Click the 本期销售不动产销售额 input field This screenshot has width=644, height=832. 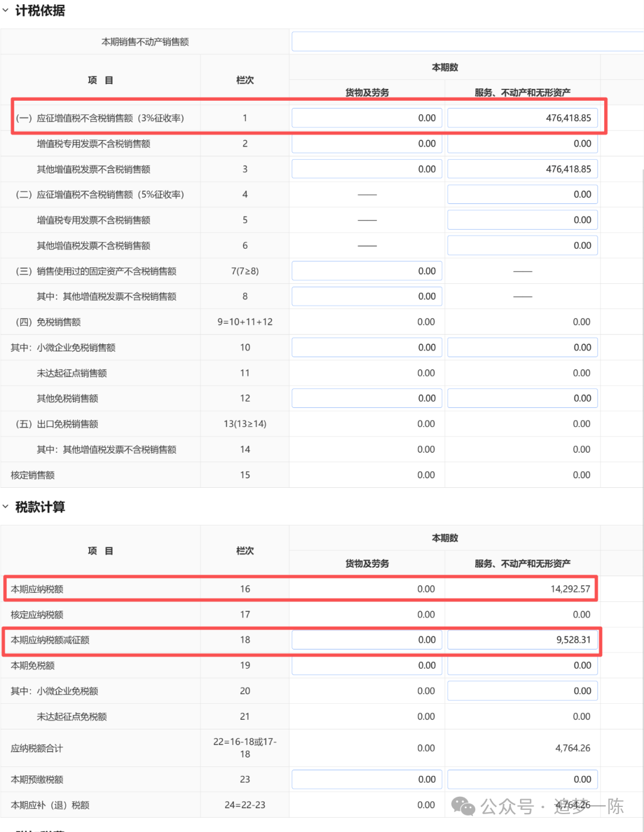click(465, 41)
